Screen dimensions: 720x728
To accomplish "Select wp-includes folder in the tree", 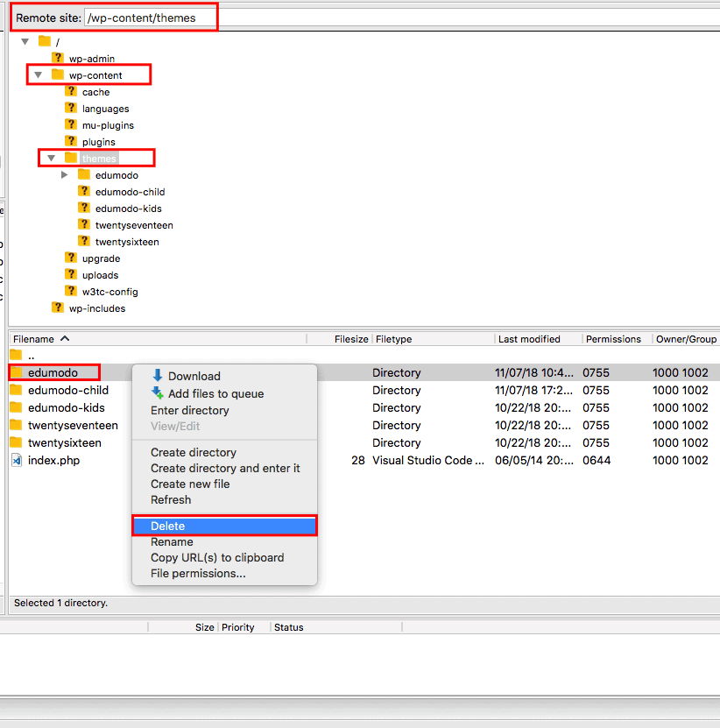I will click(x=97, y=308).
